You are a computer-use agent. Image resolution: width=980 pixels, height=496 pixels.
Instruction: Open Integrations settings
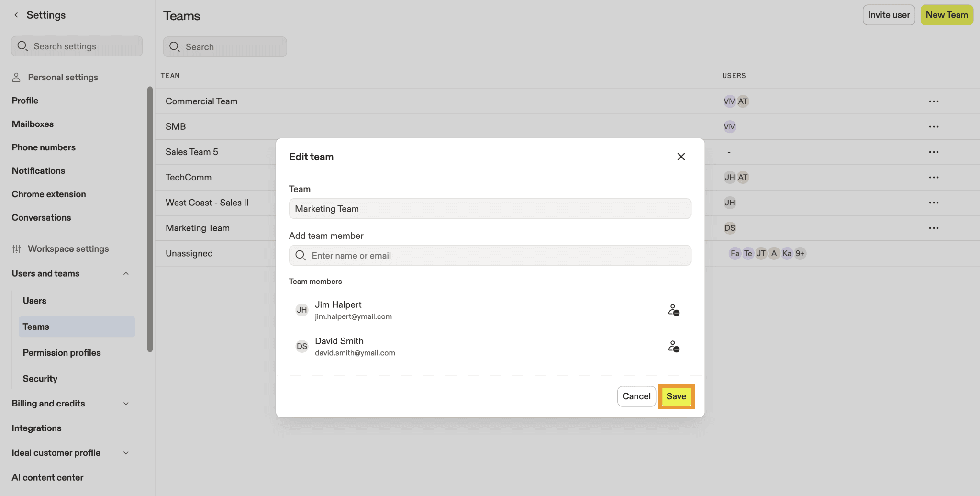36,428
